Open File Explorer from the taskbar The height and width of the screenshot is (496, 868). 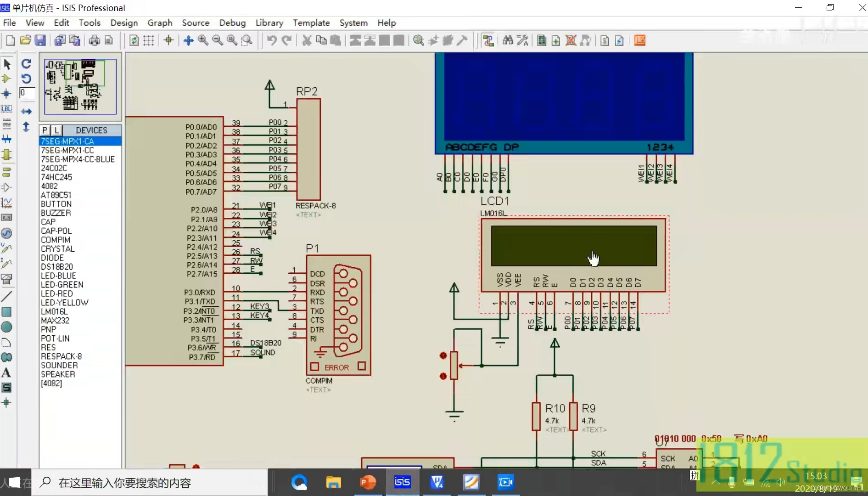tap(333, 482)
